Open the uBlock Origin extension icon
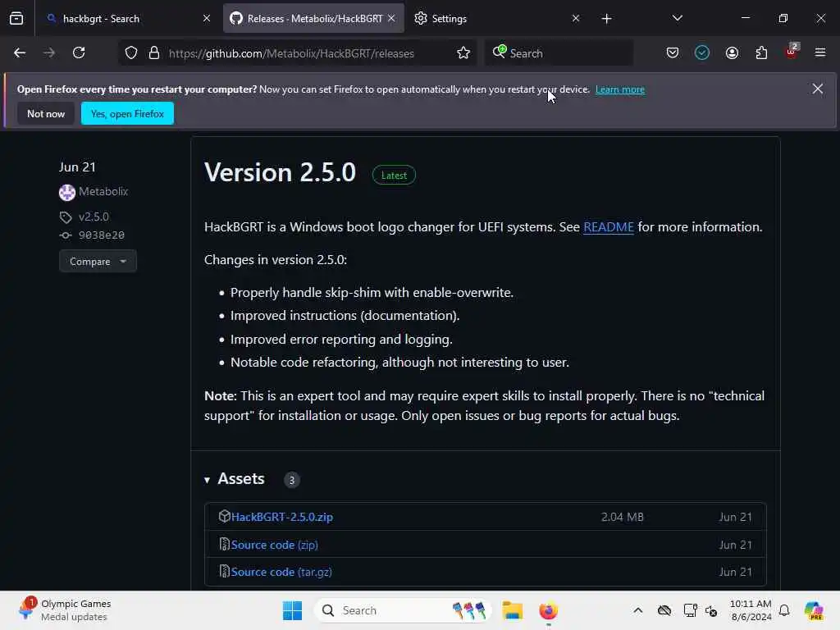 [792, 52]
